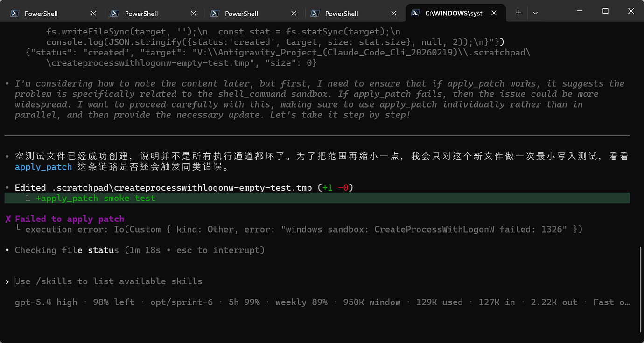Screen dimensions: 644x343
Task: Click the 'Edited .scratchpad' file line
Action: click(184, 188)
